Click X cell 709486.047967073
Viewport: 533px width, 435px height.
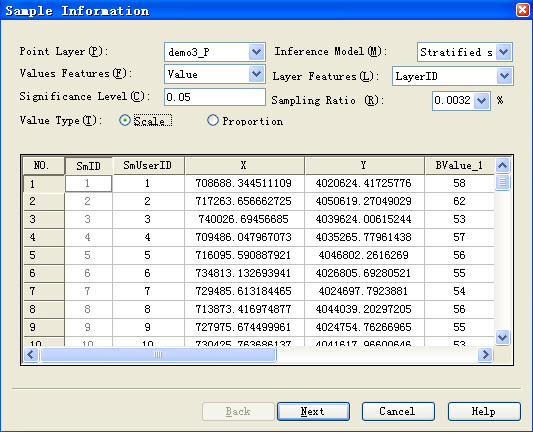click(244, 238)
